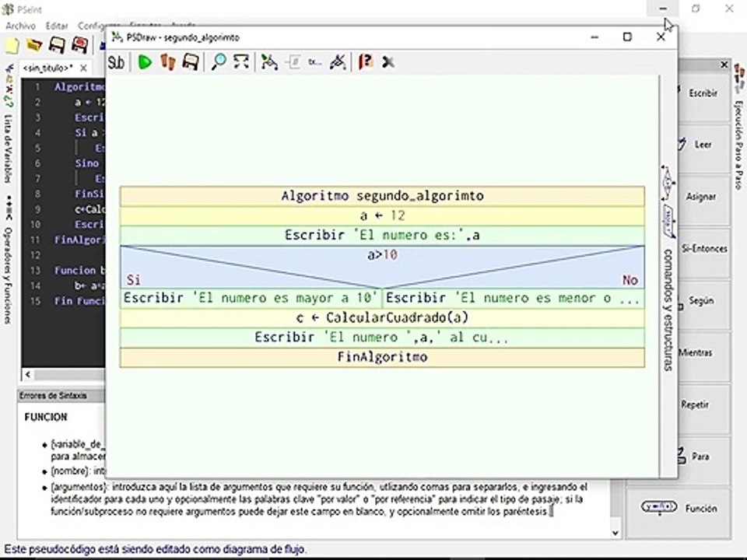Insert a Si-Entonces structure
This screenshot has height=560, width=747.
coord(704,249)
